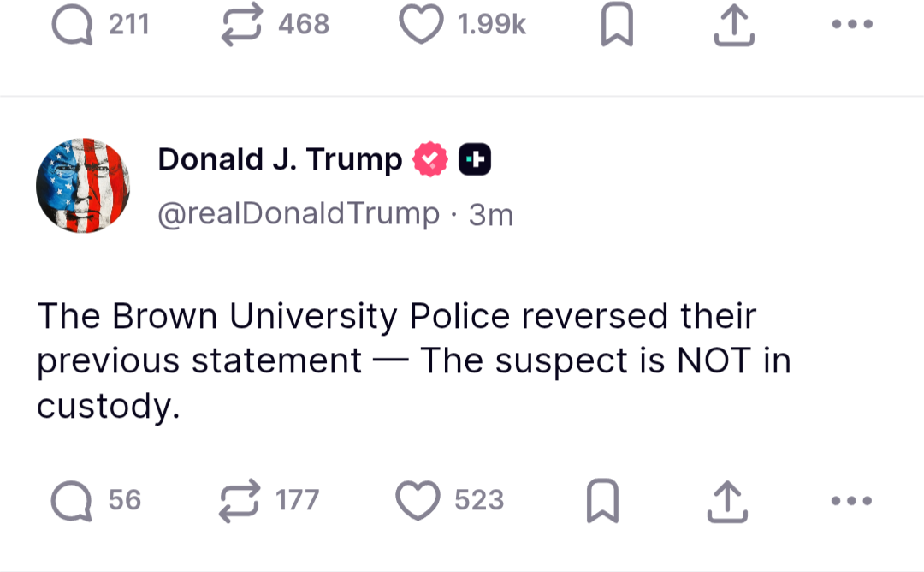The width and height of the screenshot is (924, 572).
Task: Open the @realDonaldTrump handle link
Action: click(x=298, y=213)
